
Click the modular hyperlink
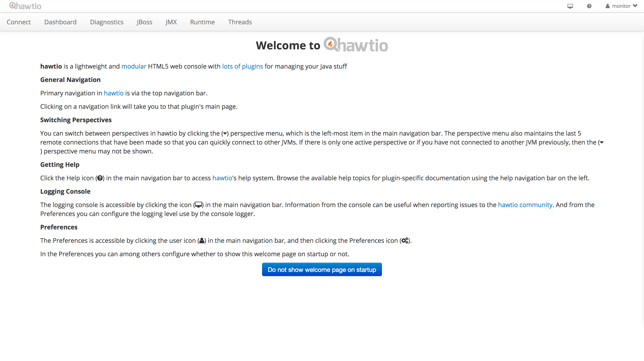coord(134,66)
